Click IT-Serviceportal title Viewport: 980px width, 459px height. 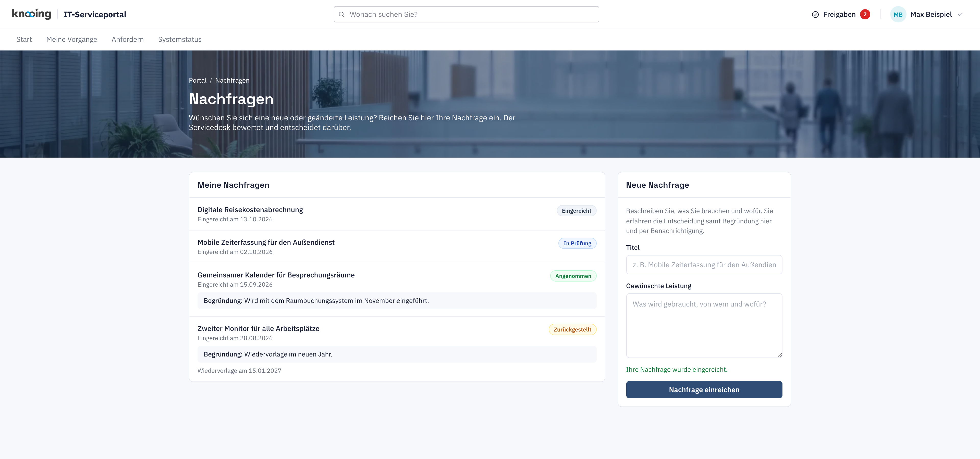(x=95, y=15)
